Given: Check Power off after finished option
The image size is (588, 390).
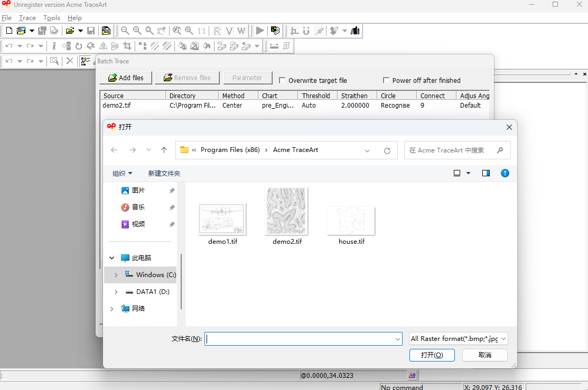Looking at the screenshot, I should click(387, 81).
